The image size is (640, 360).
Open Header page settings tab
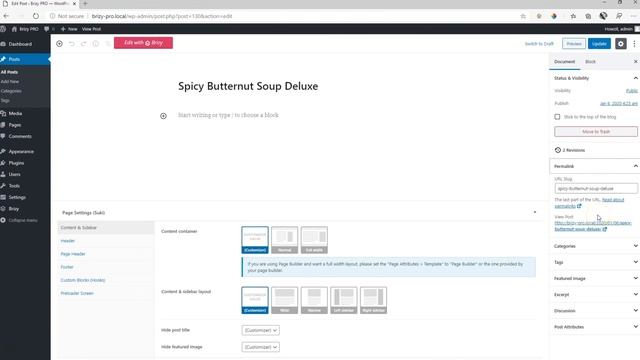coord(68,241)
